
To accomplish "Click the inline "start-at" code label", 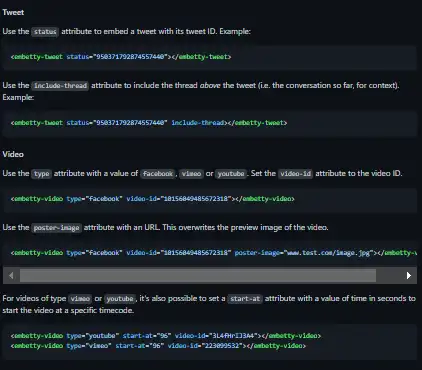I will pos(245,299).
